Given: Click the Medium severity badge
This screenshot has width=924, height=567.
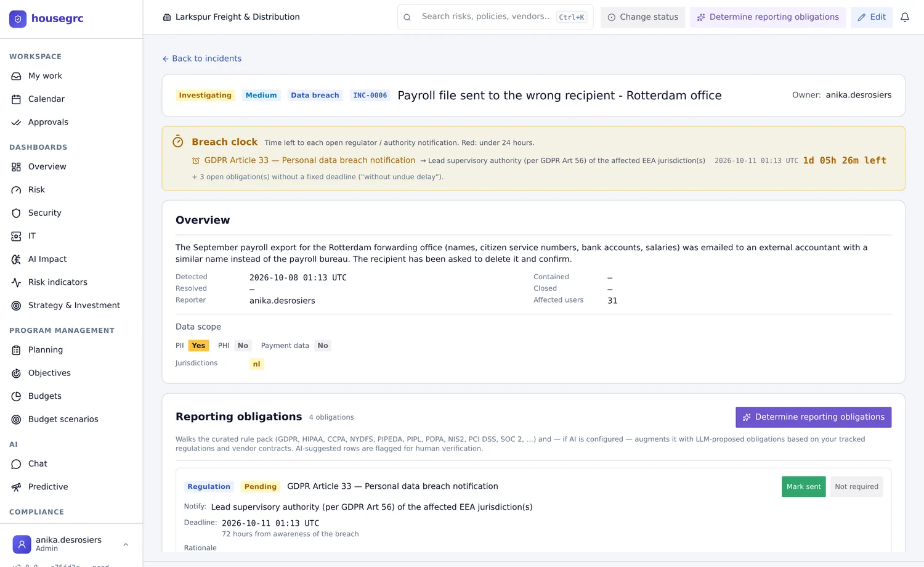Looking at the screenshot, I should (x=261, y=96).
